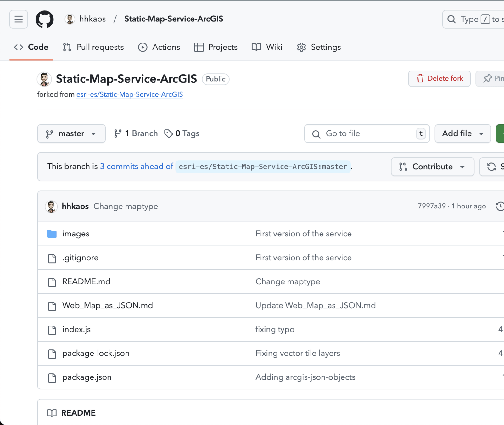504x425 pixels.
Task: Open the package-lock.json file
Action: pos(96,353)
